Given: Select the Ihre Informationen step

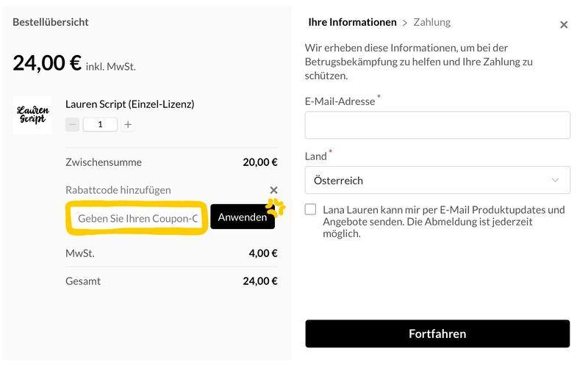Looking at the screenshot, I should tap(352, 23).
